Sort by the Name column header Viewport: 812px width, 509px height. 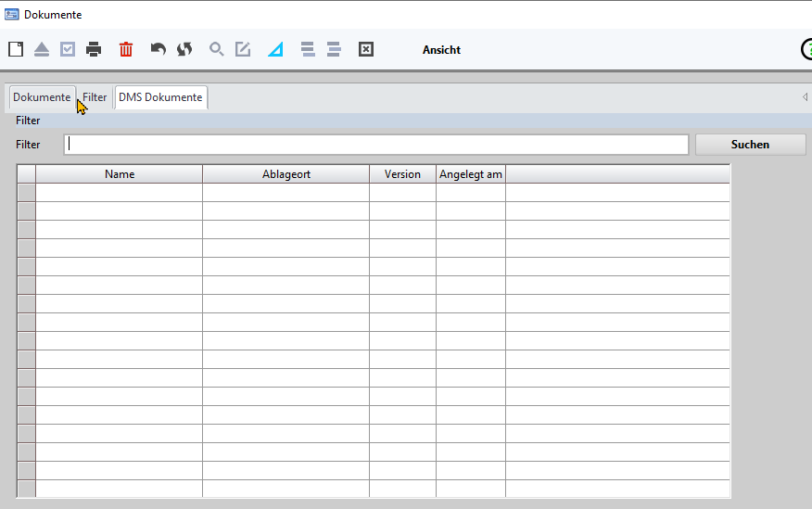tap(120, 174)
